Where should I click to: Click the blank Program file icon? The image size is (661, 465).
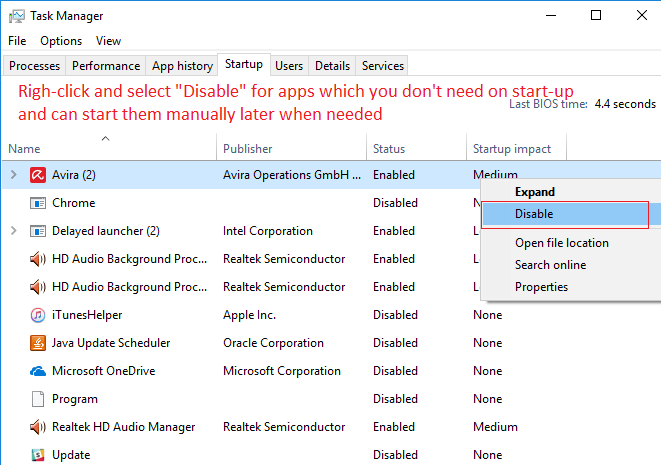[38, 399]
